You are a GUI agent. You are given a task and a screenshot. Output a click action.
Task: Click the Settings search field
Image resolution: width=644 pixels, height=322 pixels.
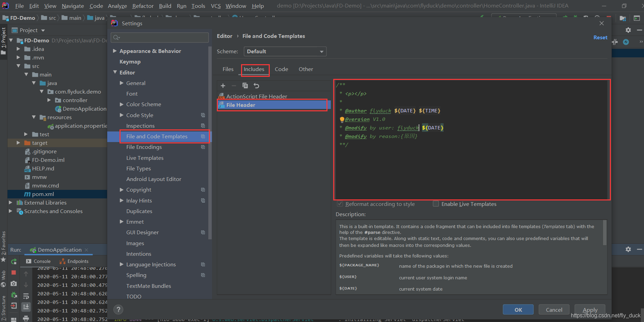point(160,38)
